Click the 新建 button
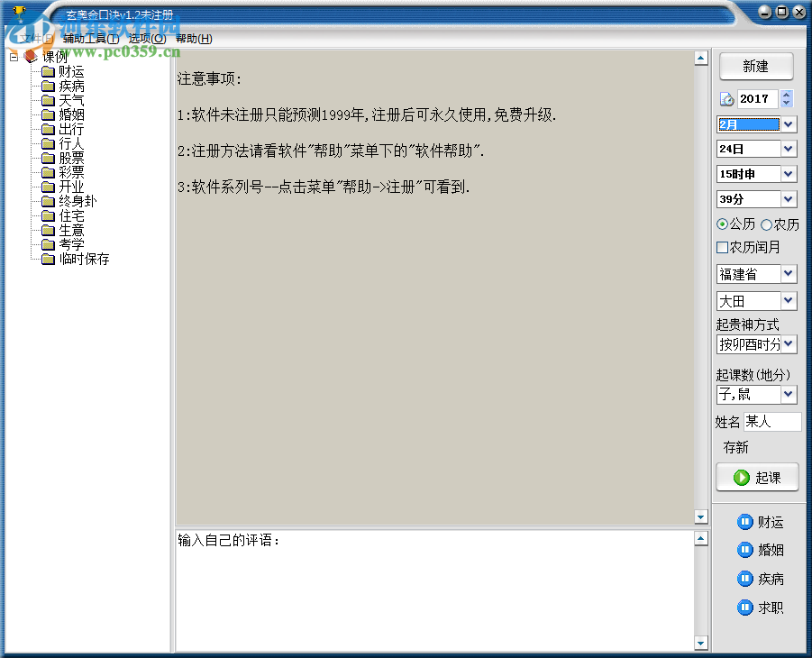The height and width of the screenshot is (658, 812). point(756,66)
